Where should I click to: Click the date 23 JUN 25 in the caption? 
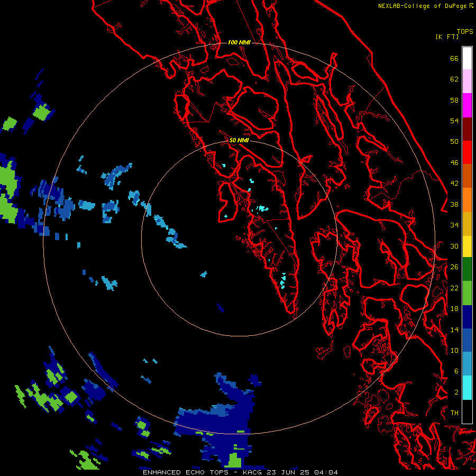tap(288, 472)
